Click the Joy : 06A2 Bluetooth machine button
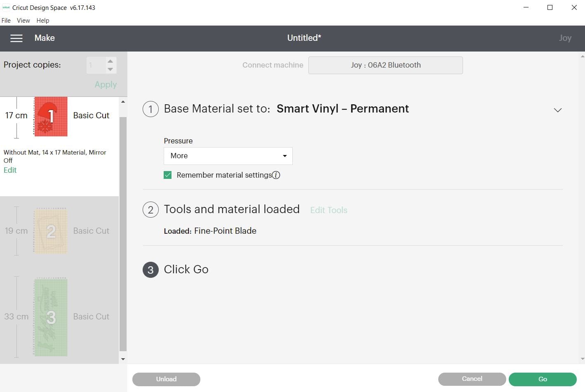 tap(385, 65)
